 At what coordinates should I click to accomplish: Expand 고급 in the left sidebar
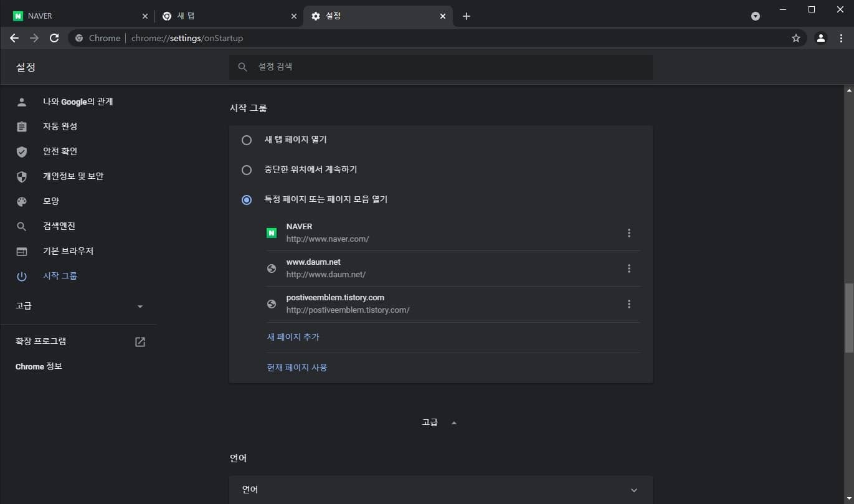140,306
